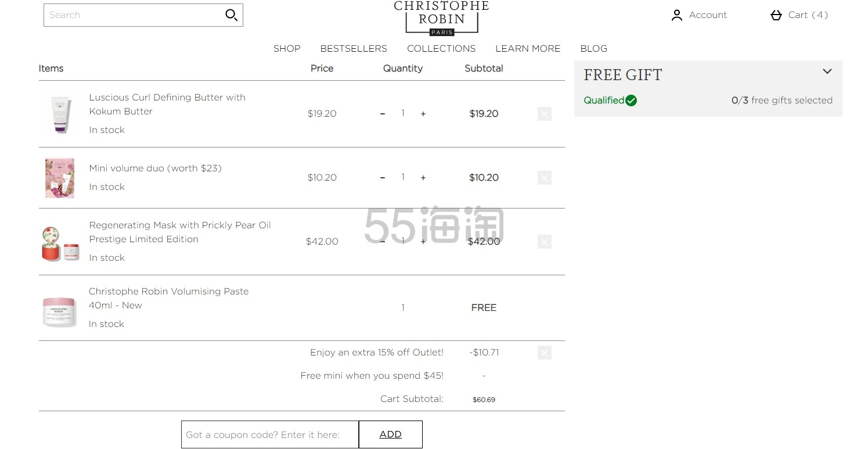
Task: Click the search magnifier icon
Action: click(x=231, y=15)
